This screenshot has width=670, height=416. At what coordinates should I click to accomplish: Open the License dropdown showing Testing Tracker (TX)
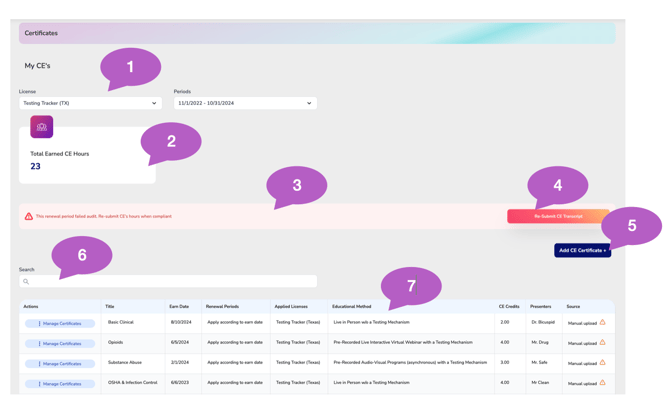point(90,103)
